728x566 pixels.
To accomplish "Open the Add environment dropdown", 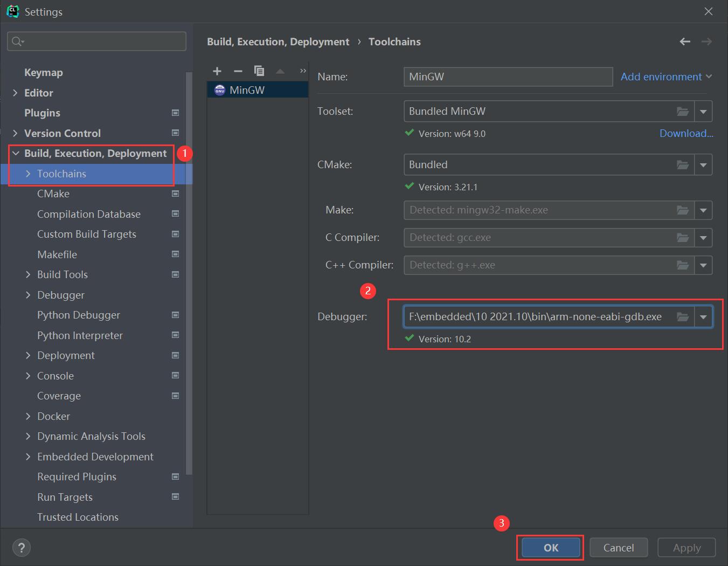I will pyautogui.click(x=667, y=77).
